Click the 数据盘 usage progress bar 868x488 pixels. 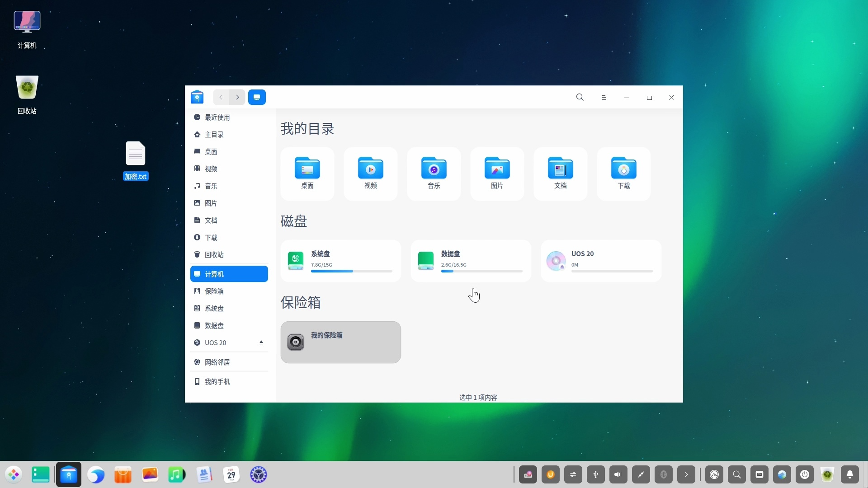click(x=482, y=271)
